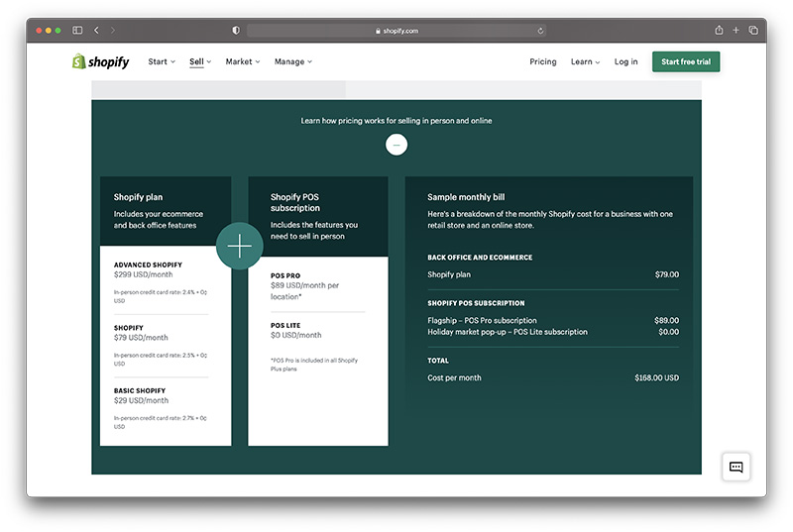
Task: Expand the Start menu
Action: (x=162, y=61)
